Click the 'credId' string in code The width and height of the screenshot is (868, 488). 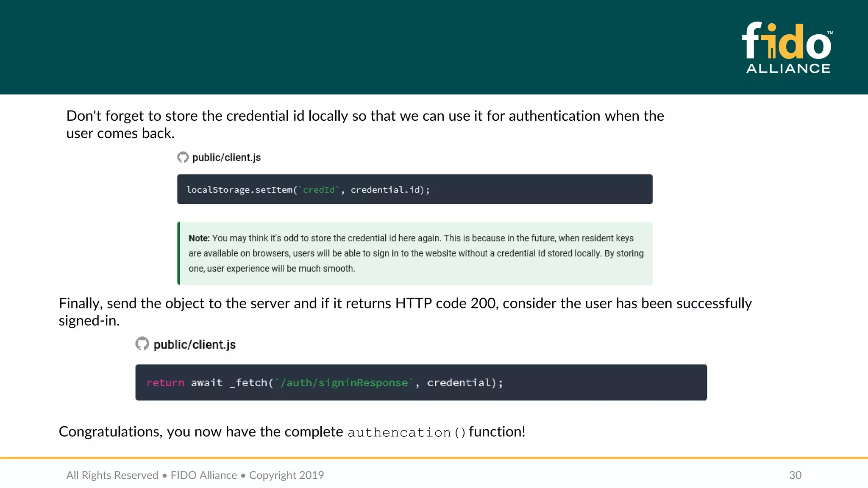point(319,190)
